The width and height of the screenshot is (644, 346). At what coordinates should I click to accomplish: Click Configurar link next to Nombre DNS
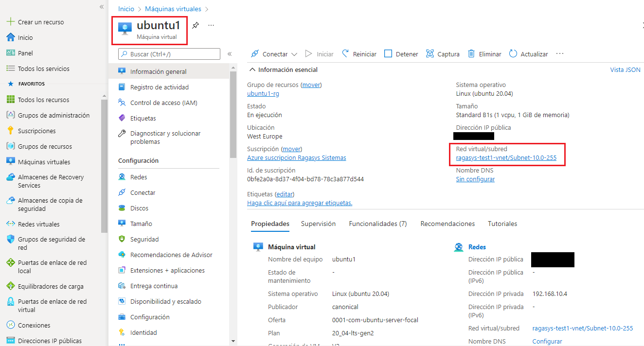click(x=547, y=342)
